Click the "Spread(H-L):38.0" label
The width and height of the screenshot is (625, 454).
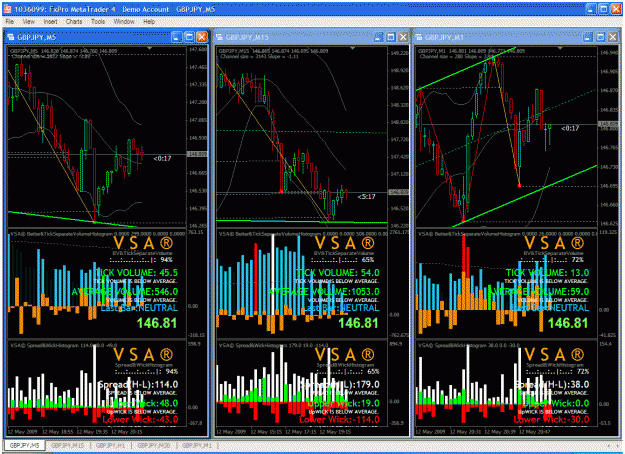coord(552,385)
